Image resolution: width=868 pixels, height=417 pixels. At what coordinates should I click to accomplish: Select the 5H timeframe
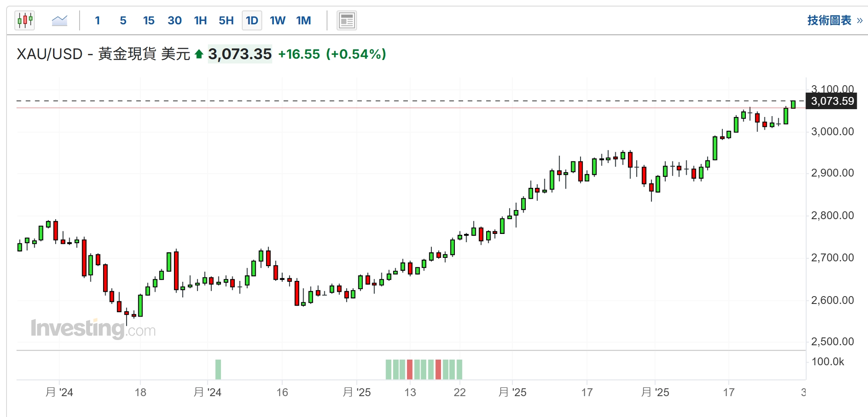pyautogui.click(x=226, y=20)
